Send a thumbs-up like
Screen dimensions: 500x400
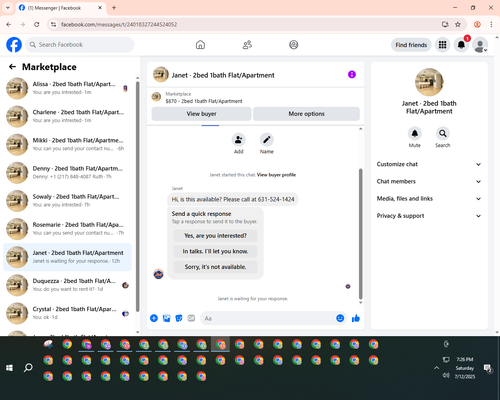click(x=356, y=318)
